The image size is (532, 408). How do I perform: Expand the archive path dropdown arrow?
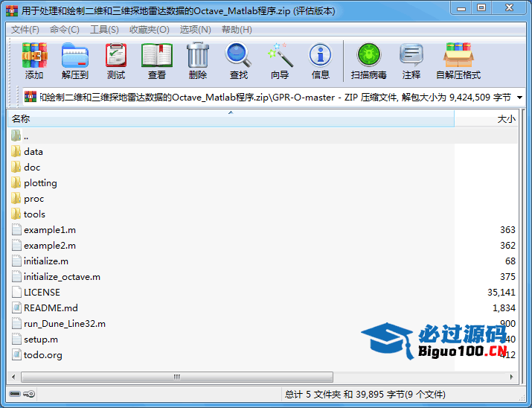pos(519,98)
